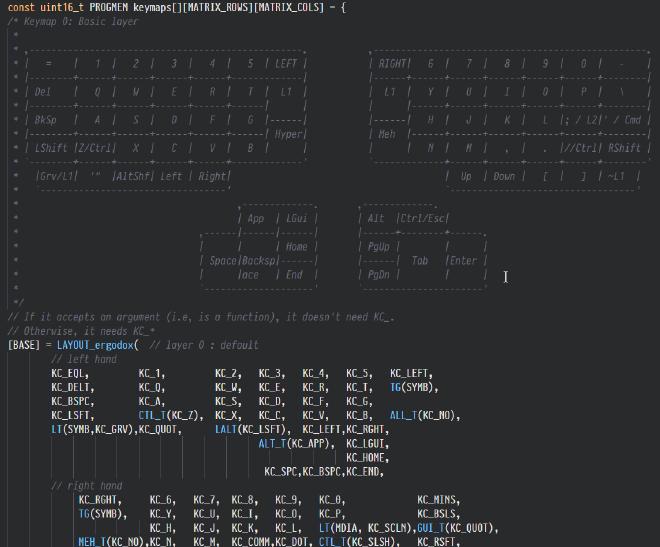Screen dimensions: 660x547
Task: Click the '// right hand' comment
Action: tap(87, 486)
